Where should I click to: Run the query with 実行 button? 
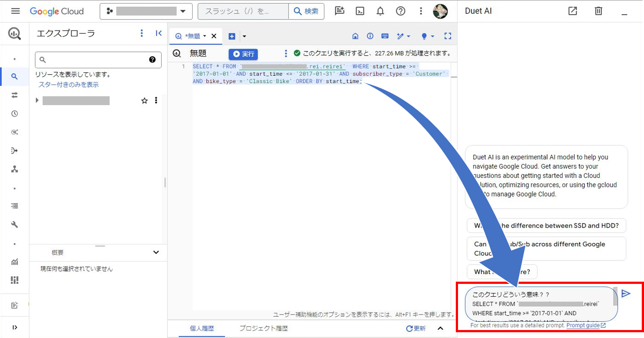(243, 54)
